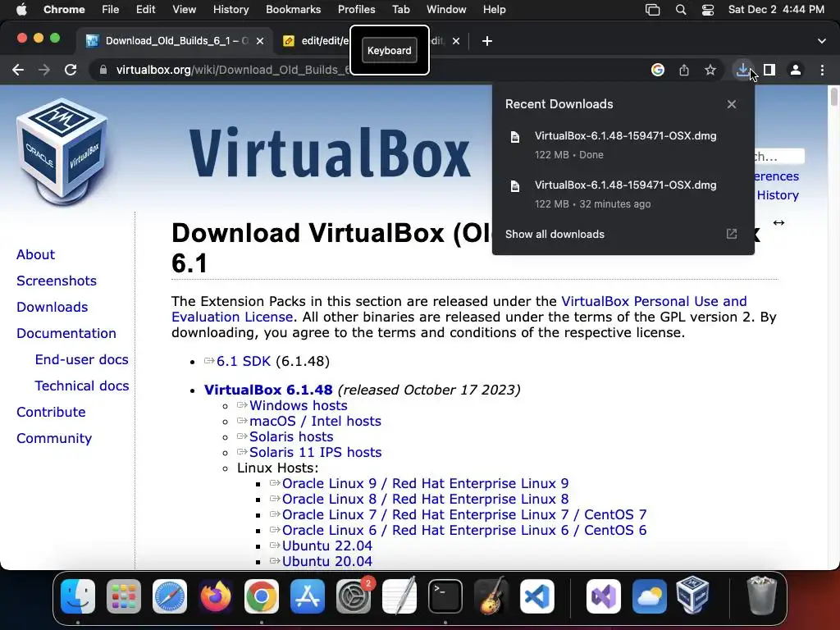Click the first VirtualBox dmg file icon
This screenshot has height=630, width=840.
[515, 137]
